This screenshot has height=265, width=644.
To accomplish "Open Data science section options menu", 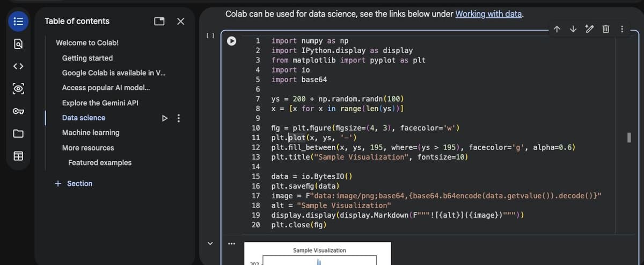I will 179,118.
